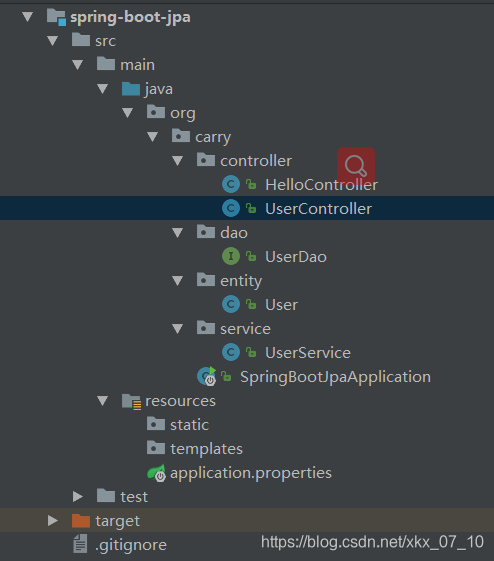Select the carry package label
Image resolution: width=494 pixels, height=561 pixels.
[x=213, y=137]
